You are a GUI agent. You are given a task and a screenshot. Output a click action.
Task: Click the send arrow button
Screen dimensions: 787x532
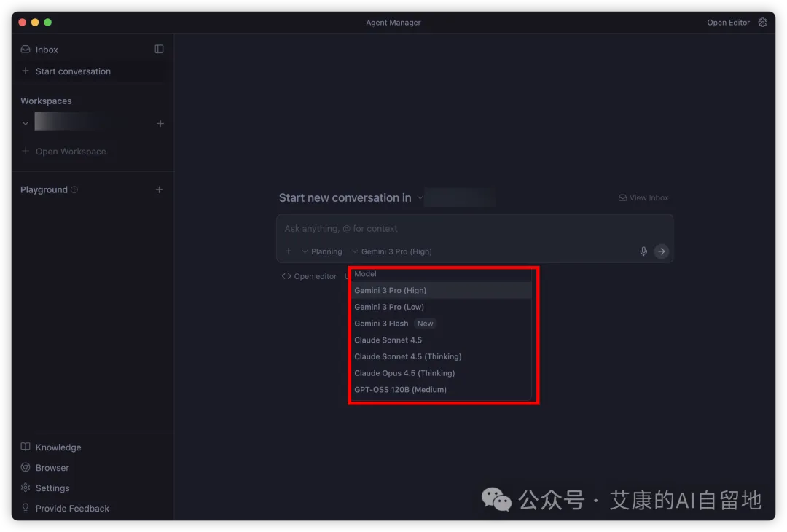[x=662, y=251]
